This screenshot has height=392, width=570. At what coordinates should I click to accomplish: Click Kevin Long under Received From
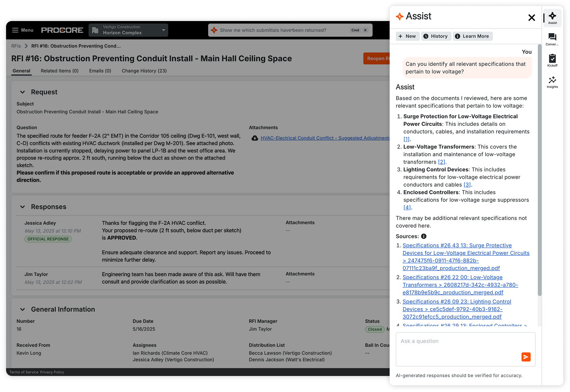(x=29, y=354)
